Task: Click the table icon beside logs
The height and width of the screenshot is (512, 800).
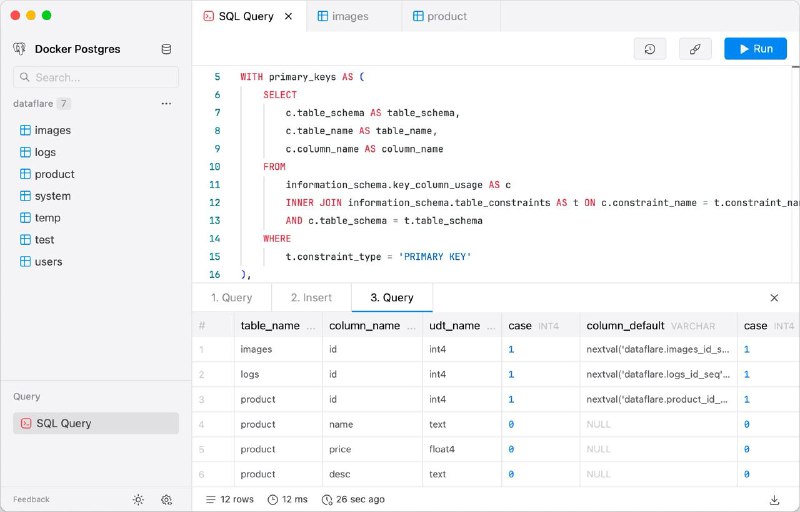Action: pyautogui.click(x=25, y=152)
